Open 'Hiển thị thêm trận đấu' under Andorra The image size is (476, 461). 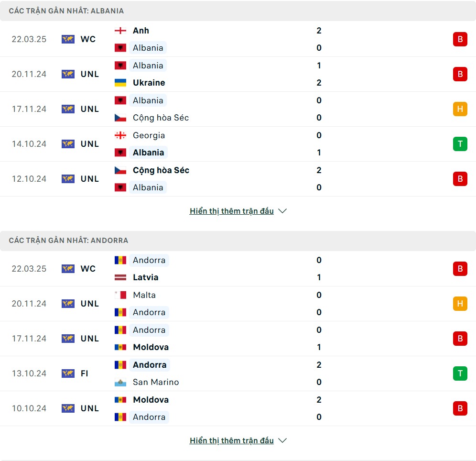[232, 440]
